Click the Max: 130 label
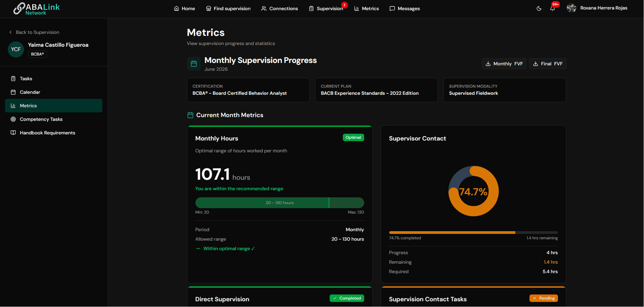 point(356,212)
